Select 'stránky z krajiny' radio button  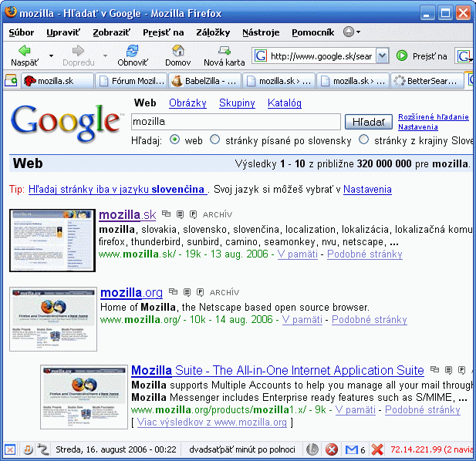pos(363,140)
